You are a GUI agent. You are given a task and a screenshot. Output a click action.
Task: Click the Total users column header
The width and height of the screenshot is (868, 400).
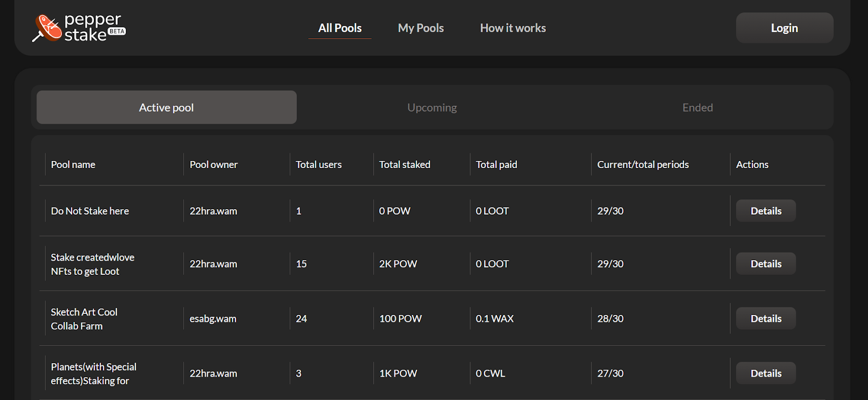pyautogui.click(x=318, y=165)
